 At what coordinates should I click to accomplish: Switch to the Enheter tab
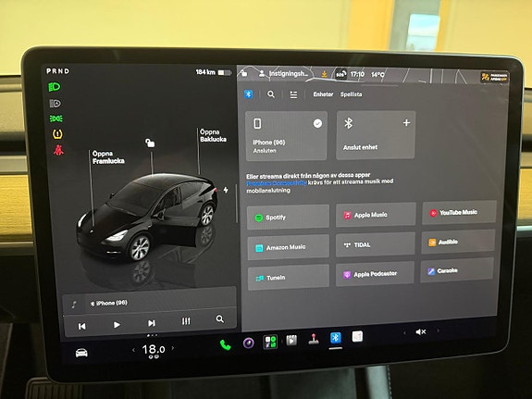point(323,94)
